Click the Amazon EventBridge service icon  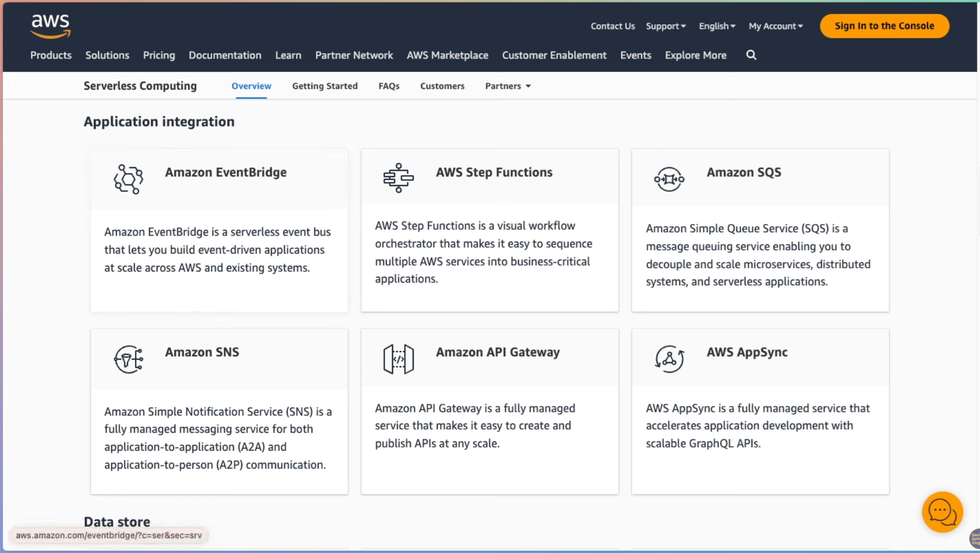coord(128,179)
